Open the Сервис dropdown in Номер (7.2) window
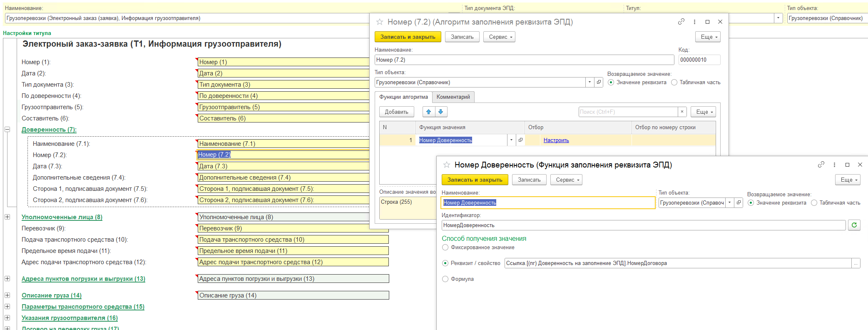This screenshot has height=330, width=868. tap(499, 37)
